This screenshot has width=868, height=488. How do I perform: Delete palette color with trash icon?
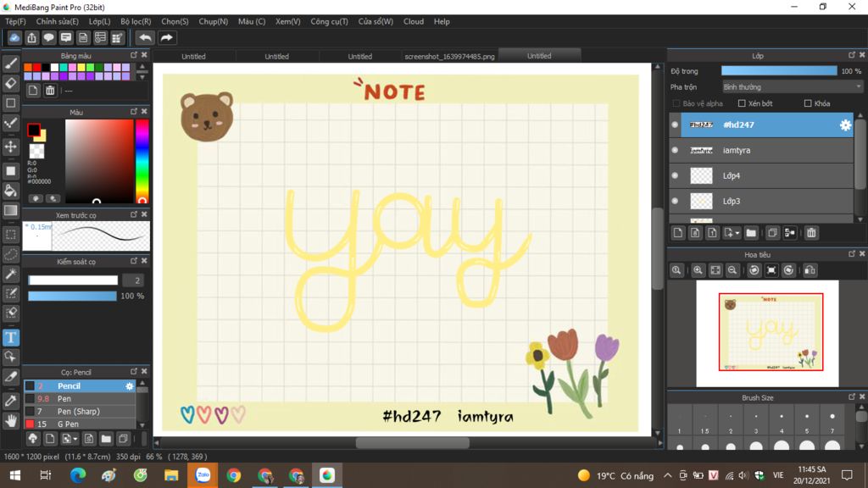click(x=50, y=91)
